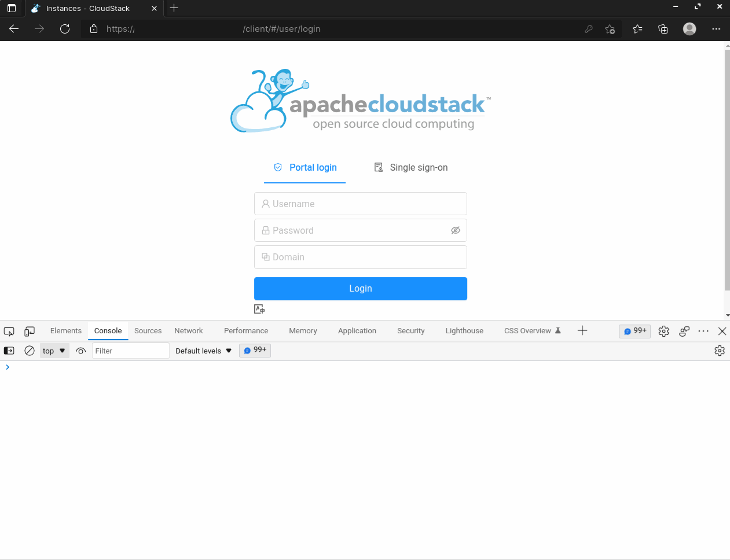Click the Apache CloudStack logo
This screenshot has width=730, height=560.
[361, 101]
